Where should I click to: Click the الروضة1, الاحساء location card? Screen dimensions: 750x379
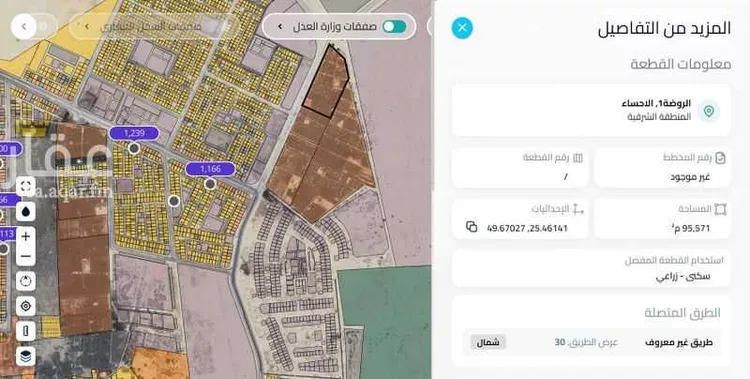pos(591,110)
